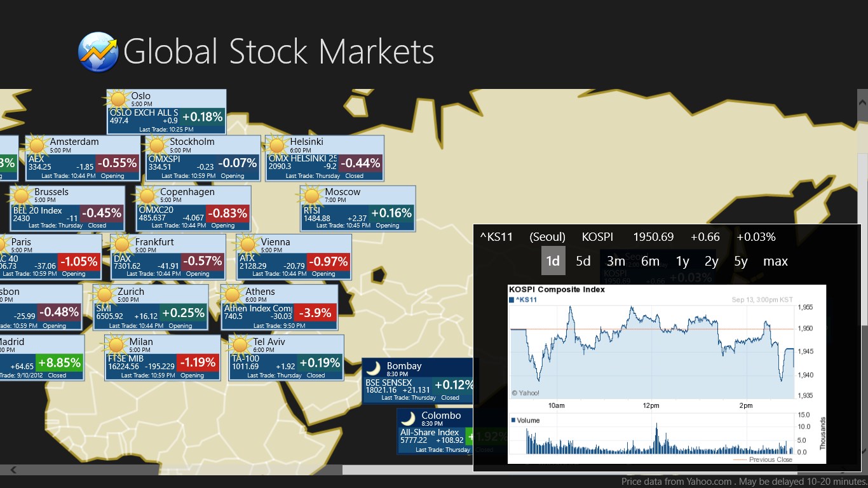Click the sun icon on Helsinki card
Image resolution: width=868 pixels, height=488 pixels.
pyautogui.click(x=277, y=146)
